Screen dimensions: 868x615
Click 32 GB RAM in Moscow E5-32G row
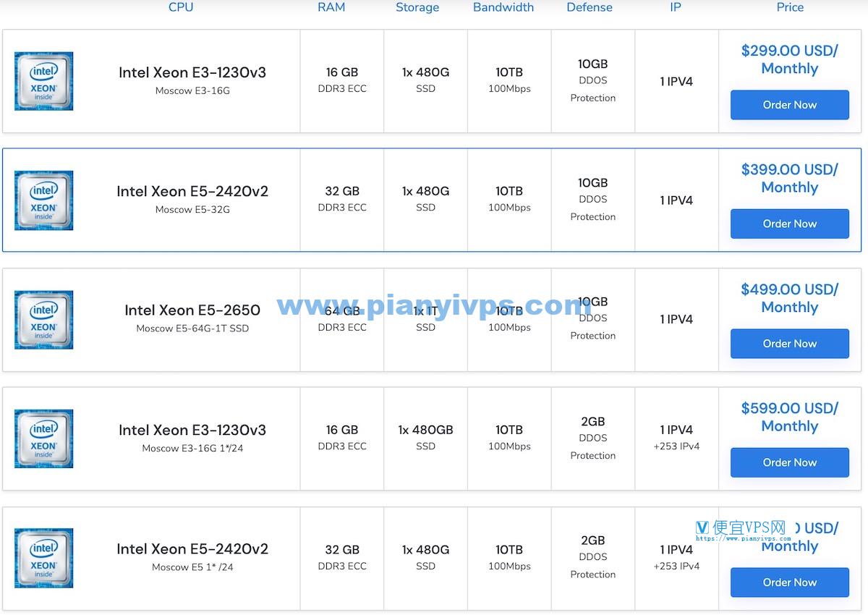point(342,191)
